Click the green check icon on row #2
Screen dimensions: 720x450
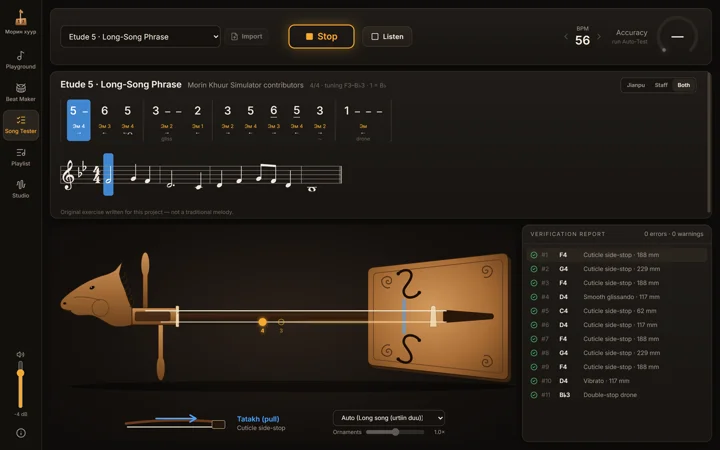[x=534, y=269]
